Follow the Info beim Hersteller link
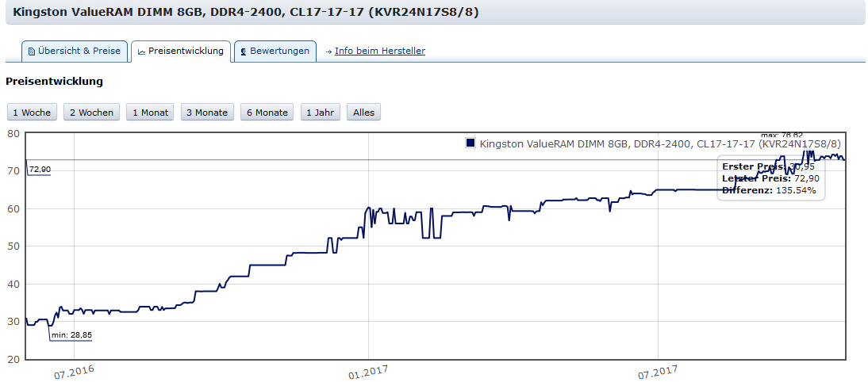The height and width of the screenshot is (382, 868). tap(380, 51)
